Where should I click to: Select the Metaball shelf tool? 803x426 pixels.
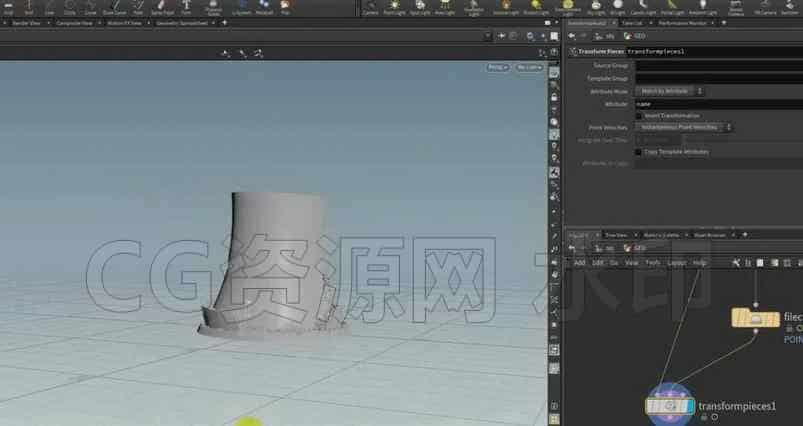[264, 7]
